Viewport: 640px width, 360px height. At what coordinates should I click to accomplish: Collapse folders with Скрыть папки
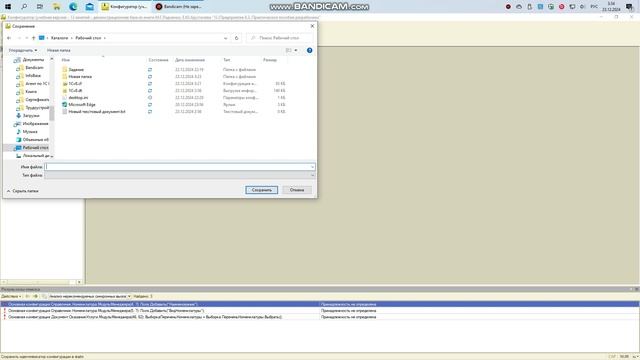pyautogui.click(x=22, y=191)
